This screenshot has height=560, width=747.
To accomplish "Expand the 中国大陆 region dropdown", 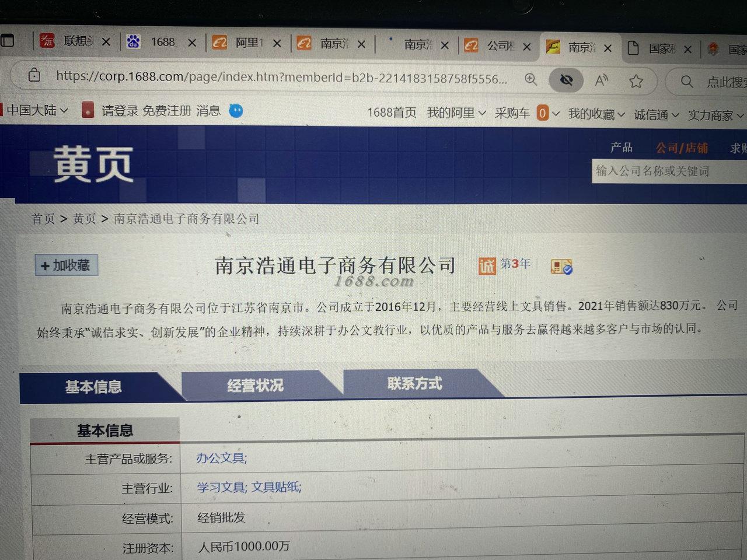I will (x=37, y=110).
